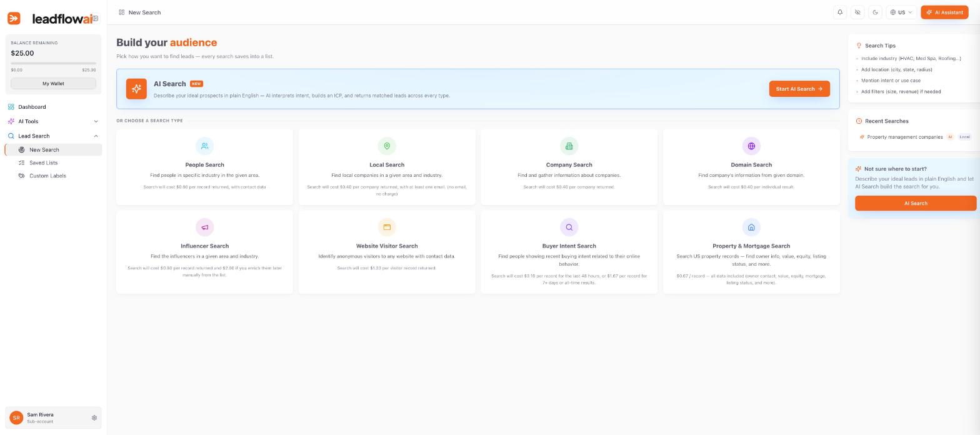Screen dimensions: 980x435
Task: Click the Search Tips lightbulb icon
Action: (859, 46)
